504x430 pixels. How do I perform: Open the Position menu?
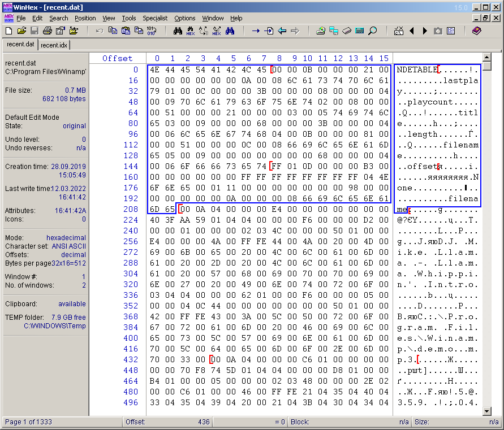(x=85, y=18)
